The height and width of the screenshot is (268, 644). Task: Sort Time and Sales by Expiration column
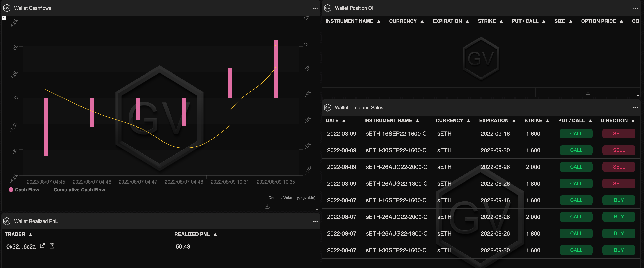497,121
